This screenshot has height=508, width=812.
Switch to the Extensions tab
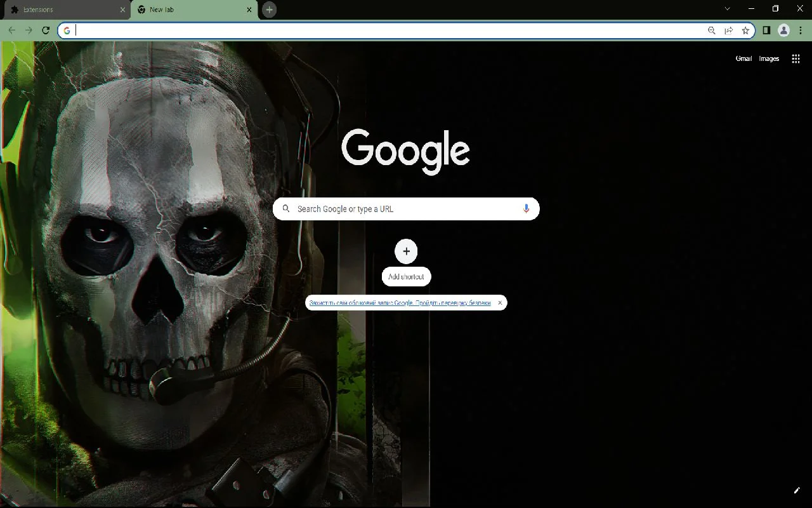[66, 10]
